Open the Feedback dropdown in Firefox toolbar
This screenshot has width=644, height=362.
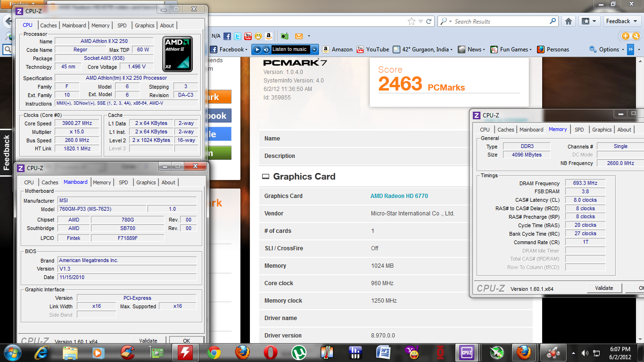point(621,21)
